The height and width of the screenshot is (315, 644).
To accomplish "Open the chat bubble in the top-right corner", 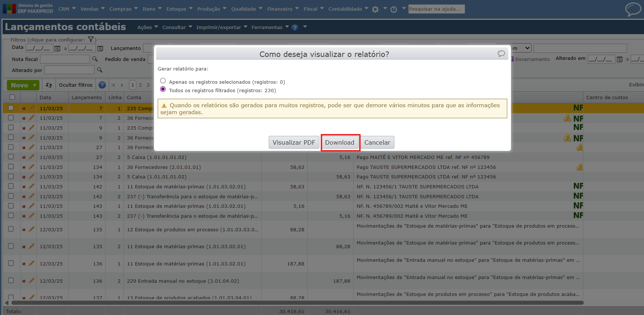I will point(633,9).
